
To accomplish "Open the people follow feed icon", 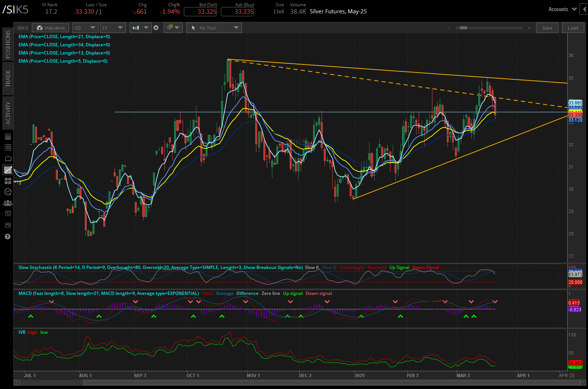I will [8, 203].
